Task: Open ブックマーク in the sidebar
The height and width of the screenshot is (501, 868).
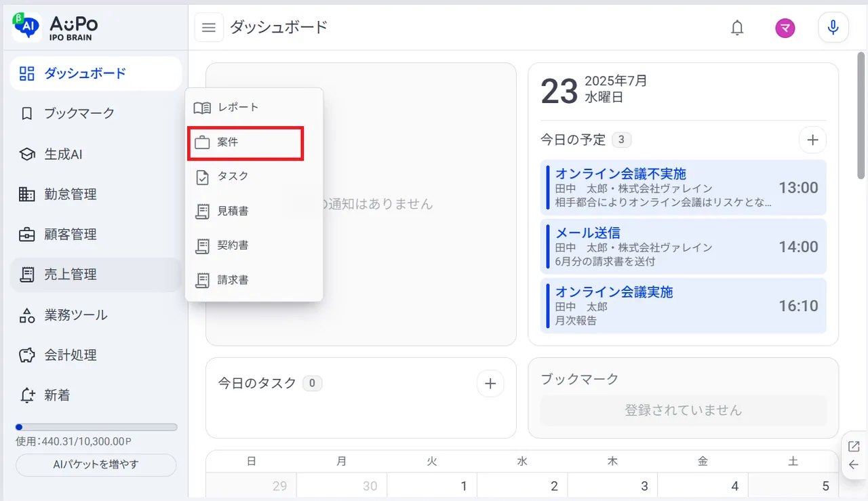Action: coord(96,113)
